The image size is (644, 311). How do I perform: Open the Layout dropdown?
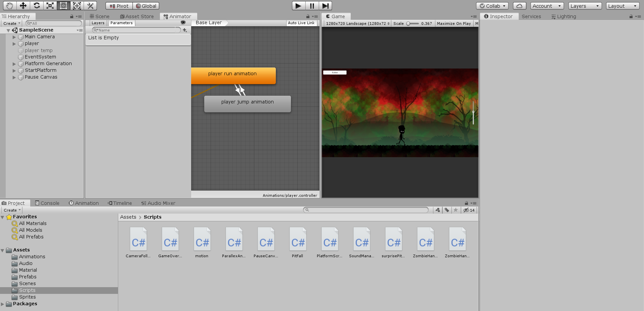click(622, 6)
